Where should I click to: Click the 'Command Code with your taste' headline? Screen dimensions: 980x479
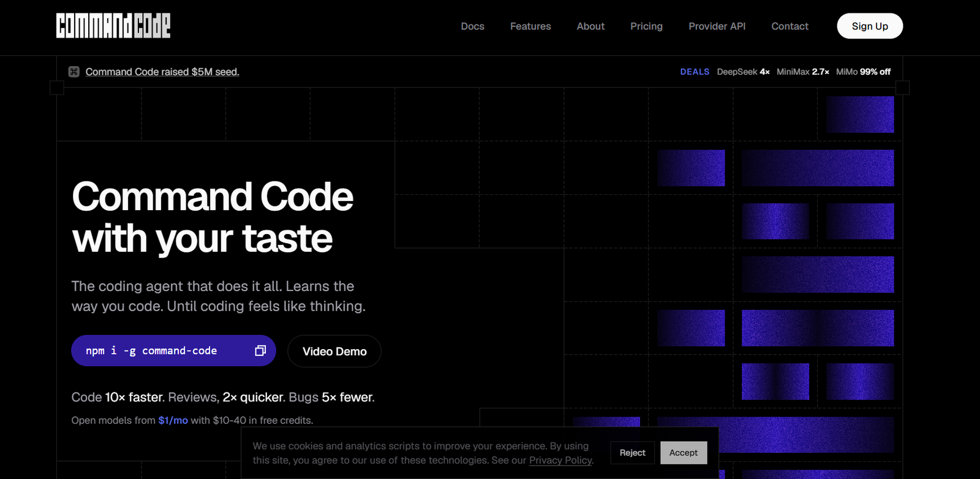(x=213, y=217)
